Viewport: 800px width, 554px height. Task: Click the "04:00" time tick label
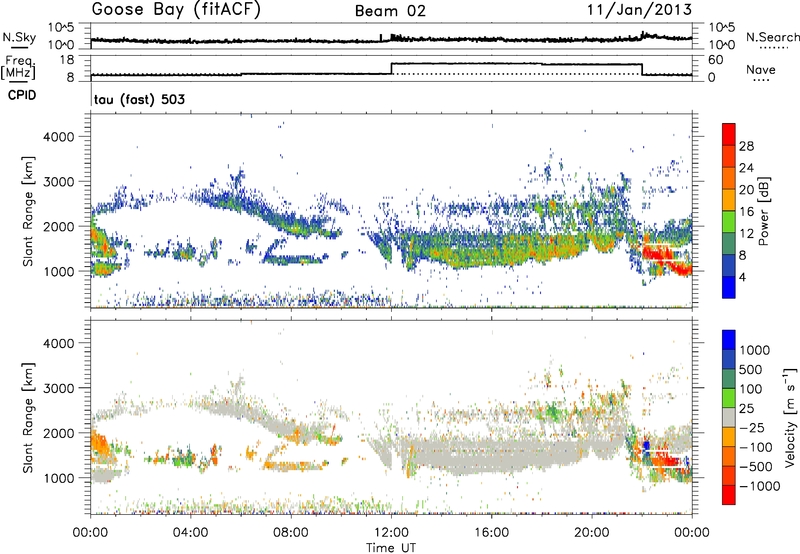click(x=190, y=533)
